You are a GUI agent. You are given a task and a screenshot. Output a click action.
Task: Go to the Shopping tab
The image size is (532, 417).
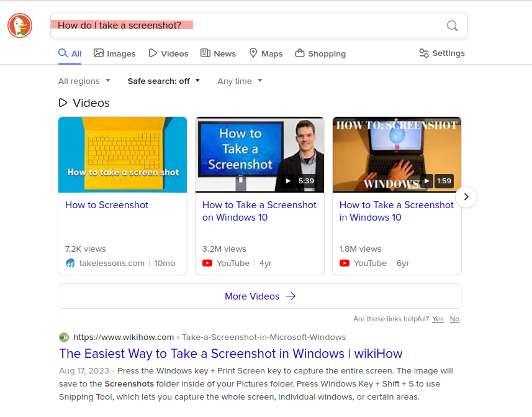(320, 53)
